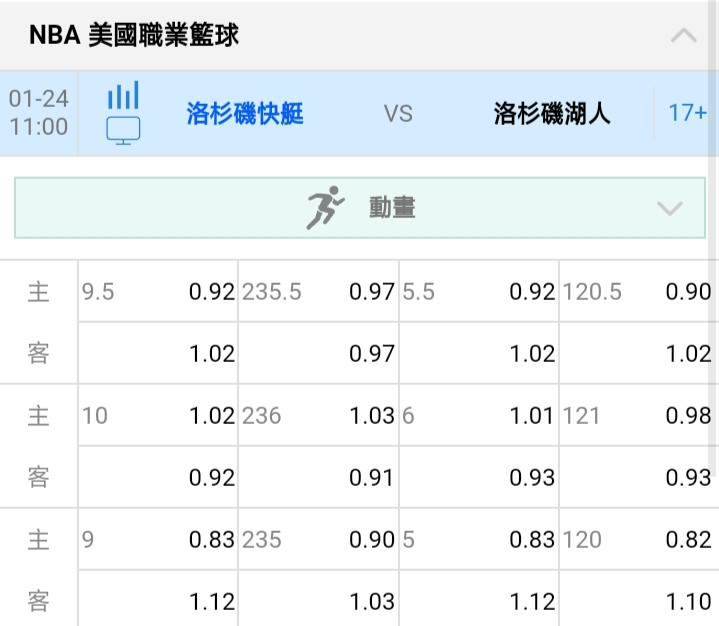Collapse the NBA 美國職業籃球 league section
The width and height of the screenshot is (719, 626).
point(684,35)
